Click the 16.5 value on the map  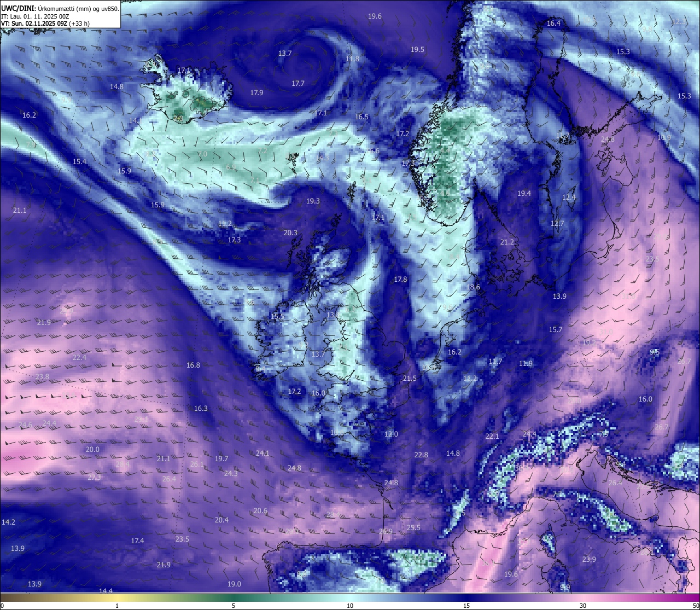click(361, 117)
